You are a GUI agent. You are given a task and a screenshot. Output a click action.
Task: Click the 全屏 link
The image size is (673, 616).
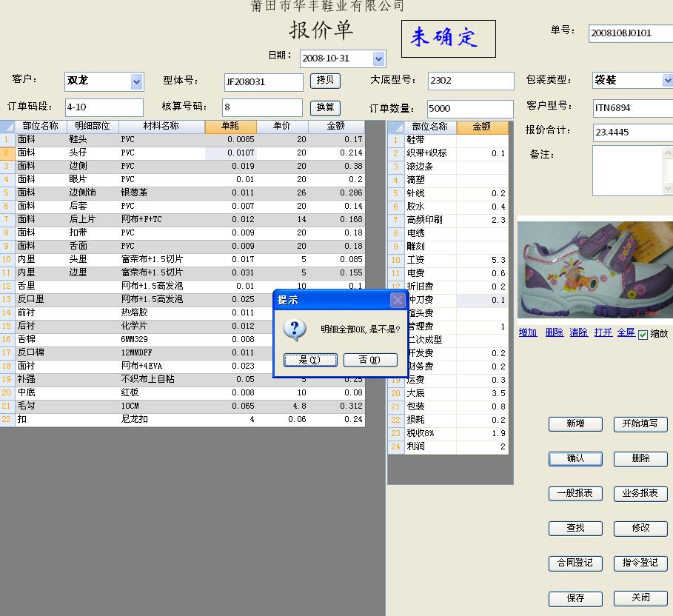tap(626, 333)
